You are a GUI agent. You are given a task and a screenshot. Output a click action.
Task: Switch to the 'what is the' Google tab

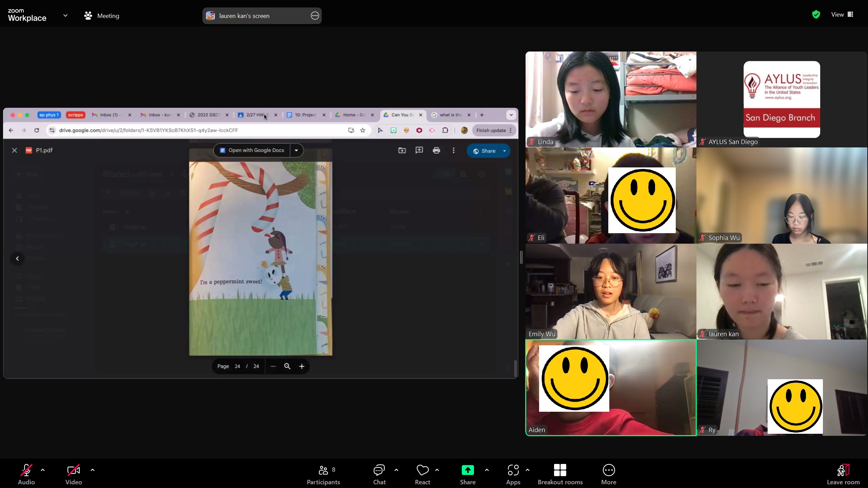point(451,115)
